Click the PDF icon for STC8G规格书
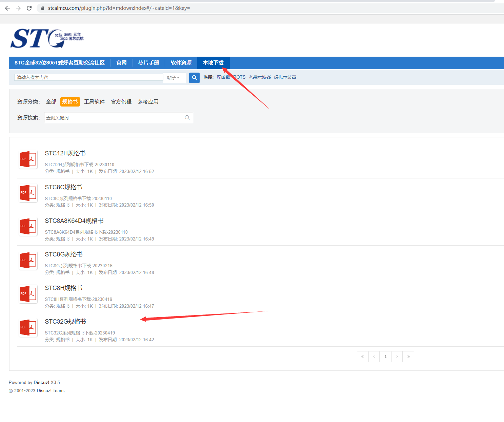The height and width of the screenshot is (422, 504). [28, 261]
